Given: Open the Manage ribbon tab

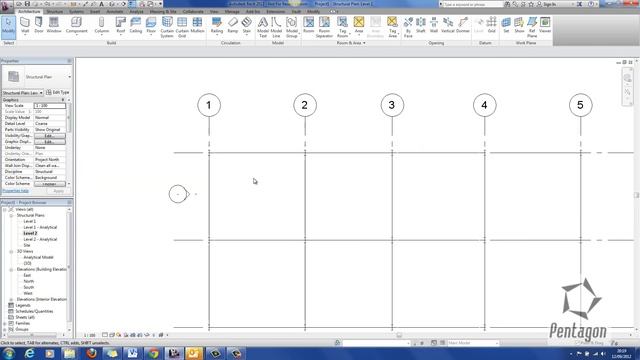Looking at the screenshot, I should 232,11.
